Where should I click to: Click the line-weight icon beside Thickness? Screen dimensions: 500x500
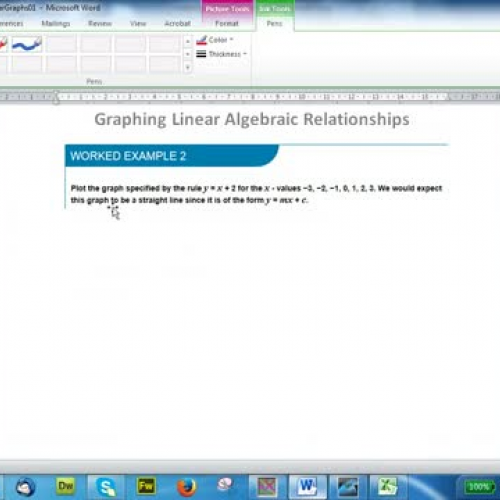201,54
